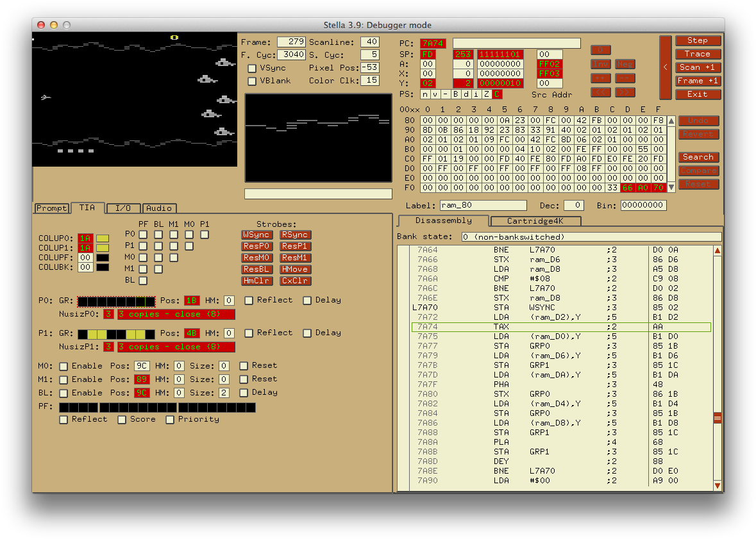Click the COLUP1 yellow color swatch
The height and width of the screenshot is (539, 756).
pyautogui.click(x=103, y=248)
